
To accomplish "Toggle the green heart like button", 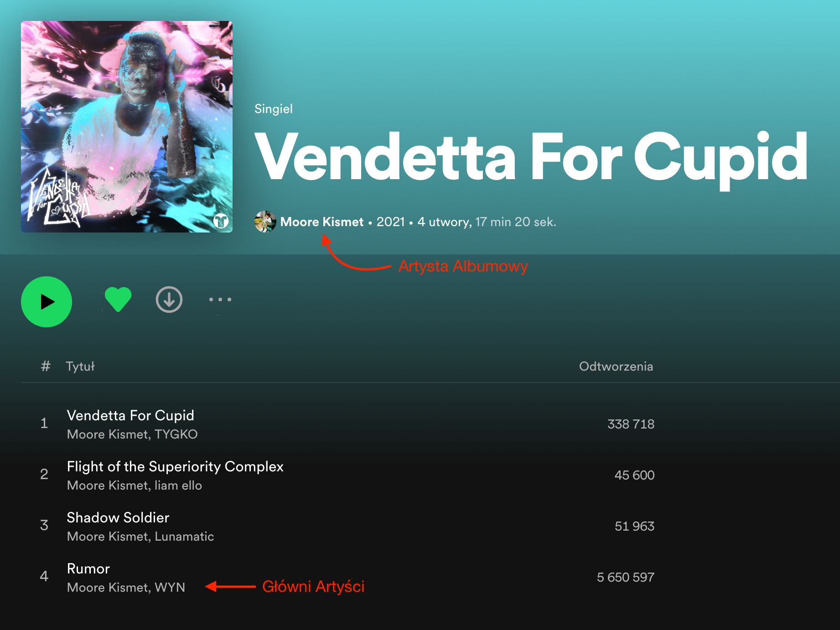I will click(118, 300).
